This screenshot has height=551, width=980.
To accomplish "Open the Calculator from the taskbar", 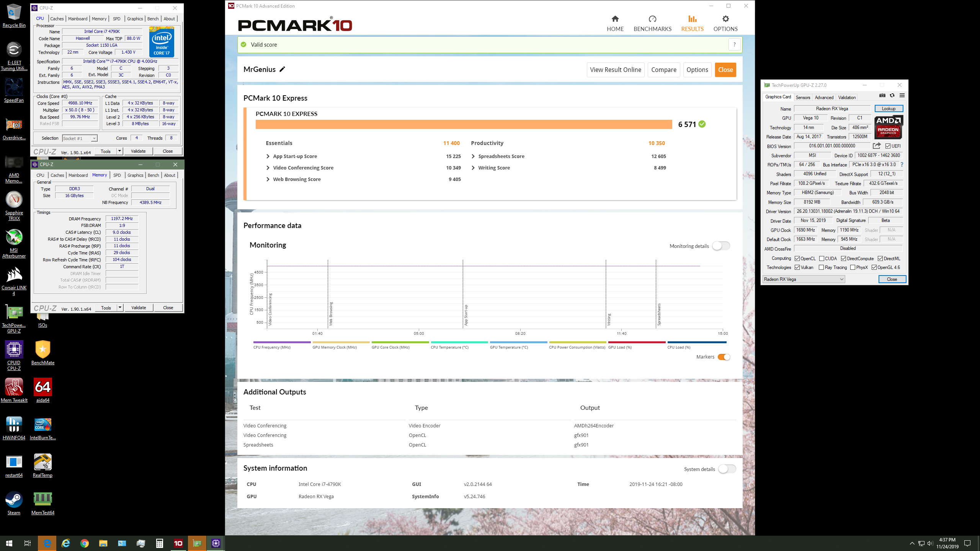I will pos(160,543).
